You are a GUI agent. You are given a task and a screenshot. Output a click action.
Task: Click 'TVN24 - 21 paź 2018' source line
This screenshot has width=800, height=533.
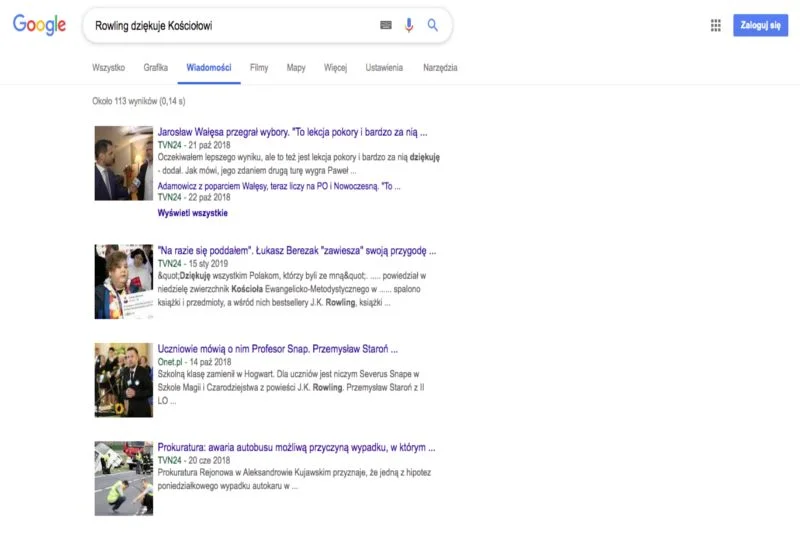pos(194,145)
